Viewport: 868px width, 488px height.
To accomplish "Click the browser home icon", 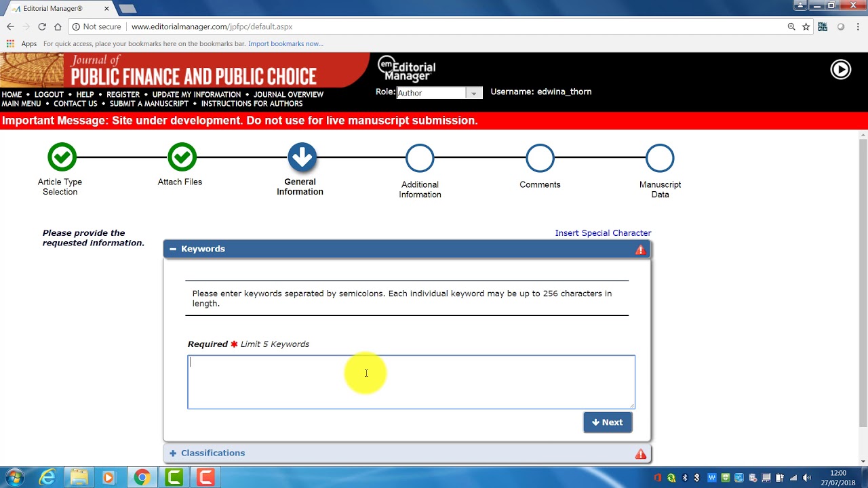I will tap(58, 26).
